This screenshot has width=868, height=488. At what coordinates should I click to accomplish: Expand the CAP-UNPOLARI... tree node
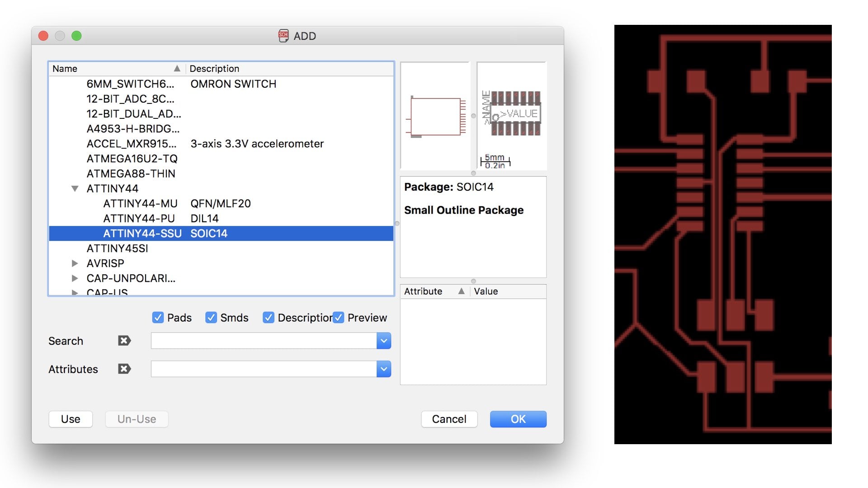(x=75, y=278)
